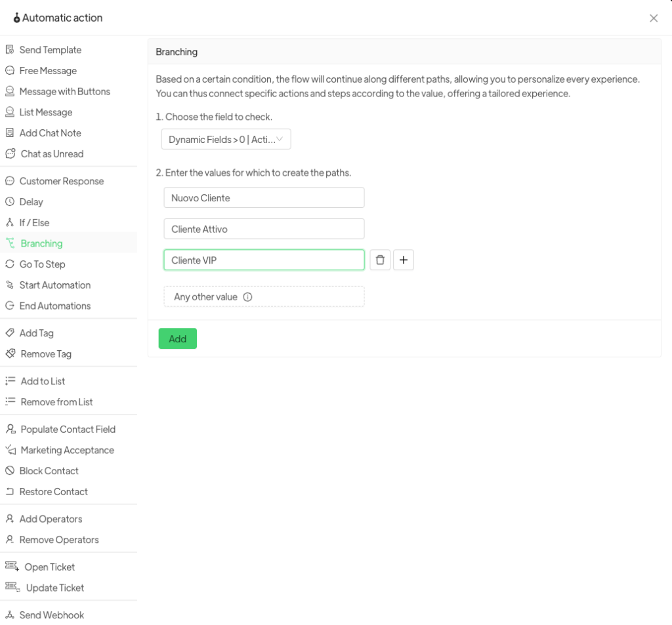
Task: Click the Any other value box
Action: pos(264,297)
